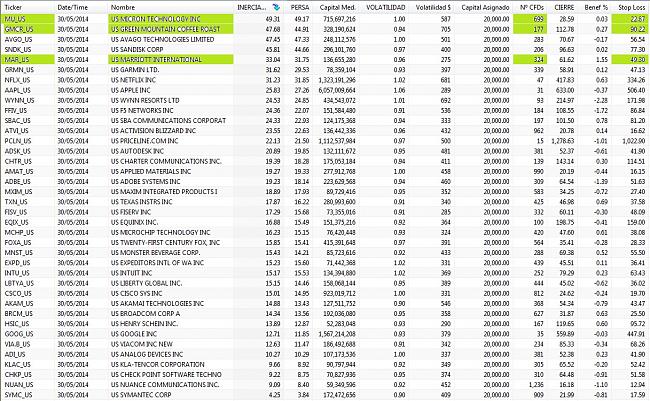This screenshot has height=401, width=650.
Task: Select the WYNN_US ticker cell
Action: pos(19,100)
